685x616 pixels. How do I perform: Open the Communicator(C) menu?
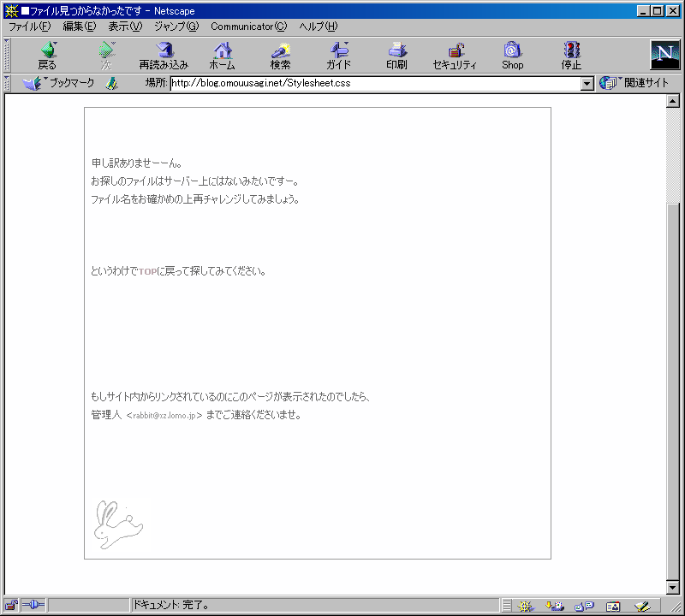pos(249,27)
